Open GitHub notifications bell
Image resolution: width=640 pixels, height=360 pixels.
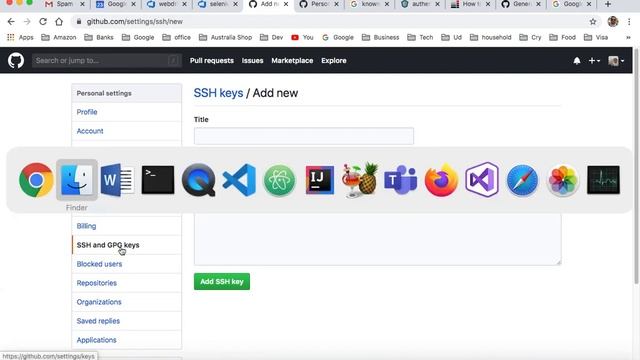click(577, 61)
